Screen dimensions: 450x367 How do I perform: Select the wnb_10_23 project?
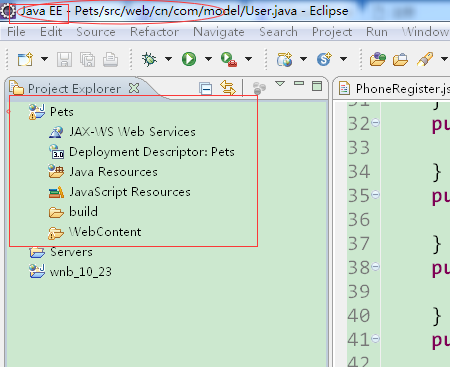[x=81, y=272]
